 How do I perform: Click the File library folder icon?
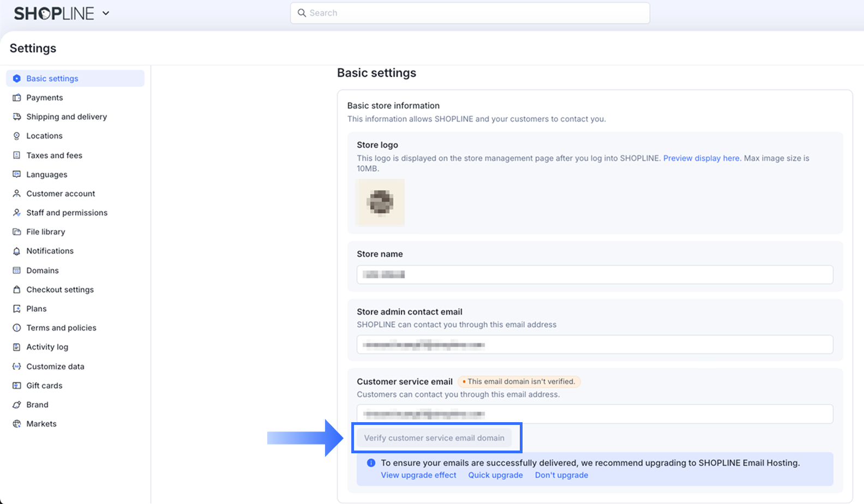(17, 232)
